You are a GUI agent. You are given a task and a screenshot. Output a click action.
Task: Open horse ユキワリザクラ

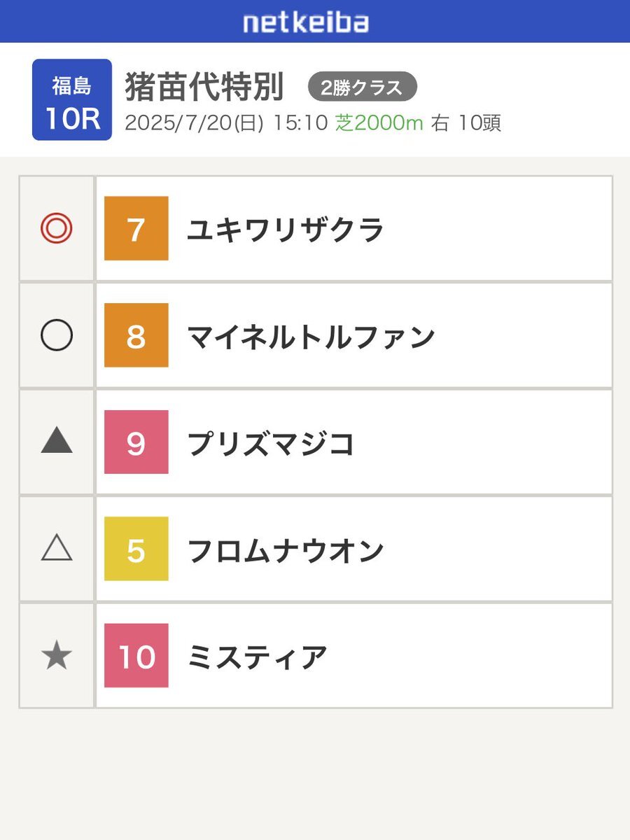[x=286, y=230]
